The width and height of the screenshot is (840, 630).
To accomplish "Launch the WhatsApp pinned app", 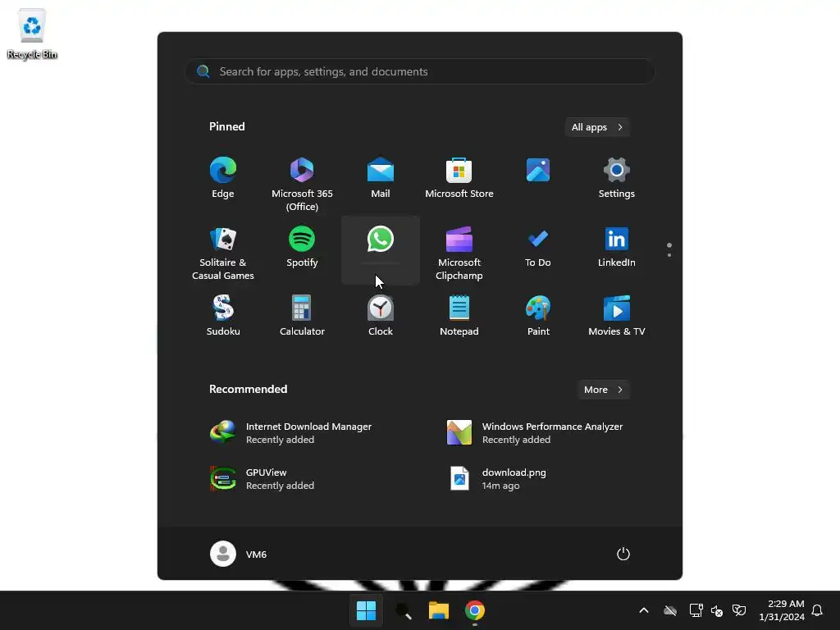I will click(x=381, y=250).
